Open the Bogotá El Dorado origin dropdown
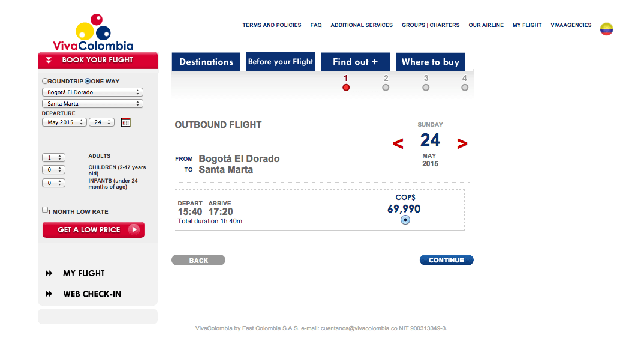644x344 pixels. [92, 92]
